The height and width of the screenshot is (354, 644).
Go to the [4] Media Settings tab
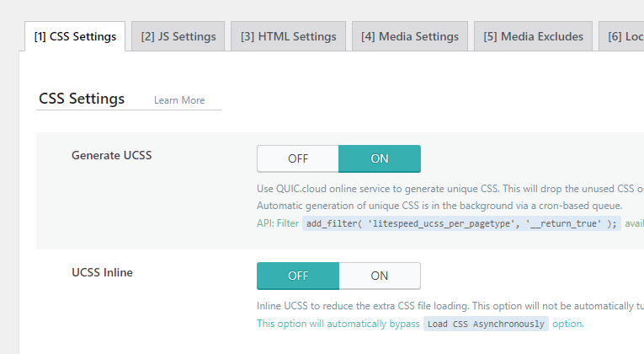point(410,36)
